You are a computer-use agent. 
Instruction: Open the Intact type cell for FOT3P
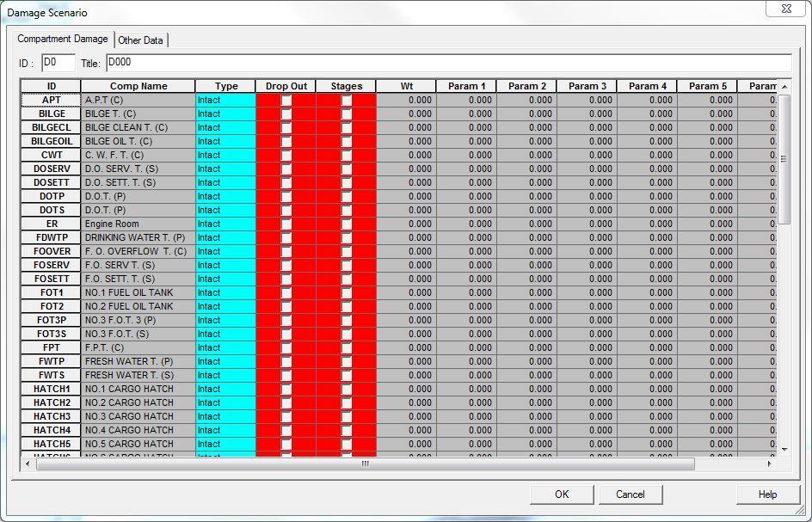pyautogui.click(x=225, y=320)
